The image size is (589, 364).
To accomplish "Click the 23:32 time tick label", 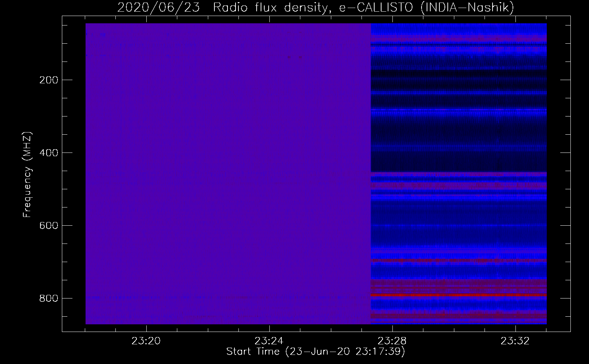I will pyautogui.click(x=515, y=341).
